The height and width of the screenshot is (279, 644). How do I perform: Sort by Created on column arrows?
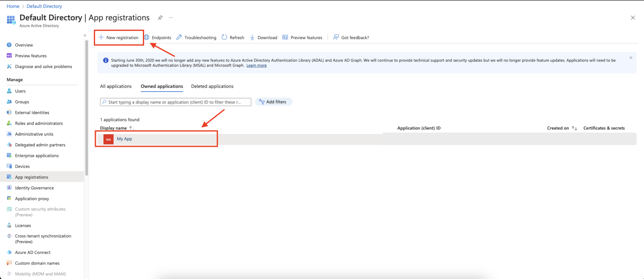click(574, 128)
